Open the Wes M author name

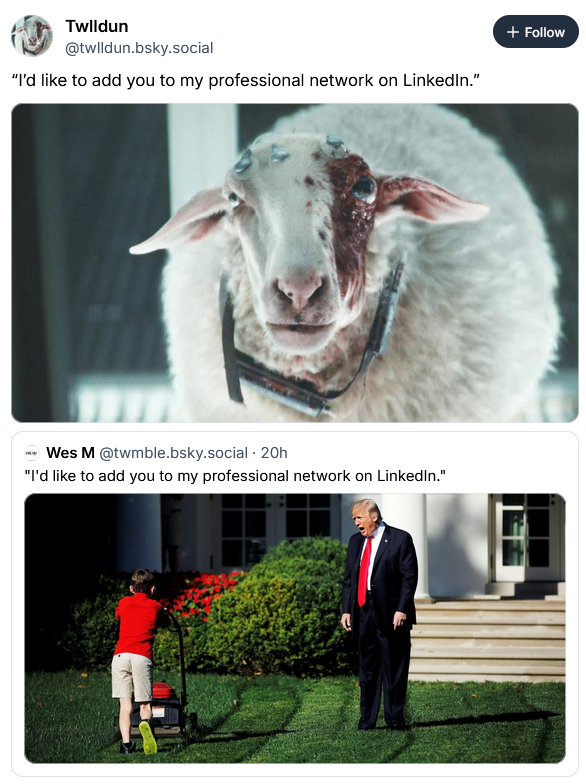pos(70,452)
